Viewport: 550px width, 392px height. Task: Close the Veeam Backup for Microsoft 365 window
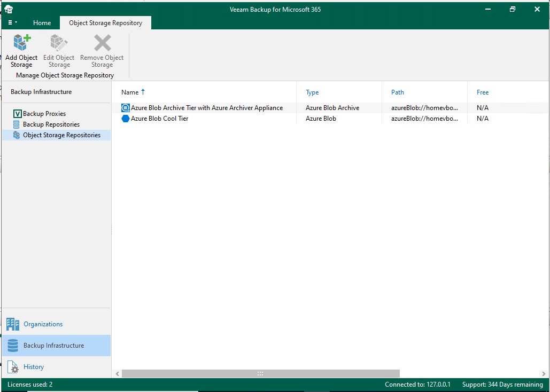click(537, 9)
